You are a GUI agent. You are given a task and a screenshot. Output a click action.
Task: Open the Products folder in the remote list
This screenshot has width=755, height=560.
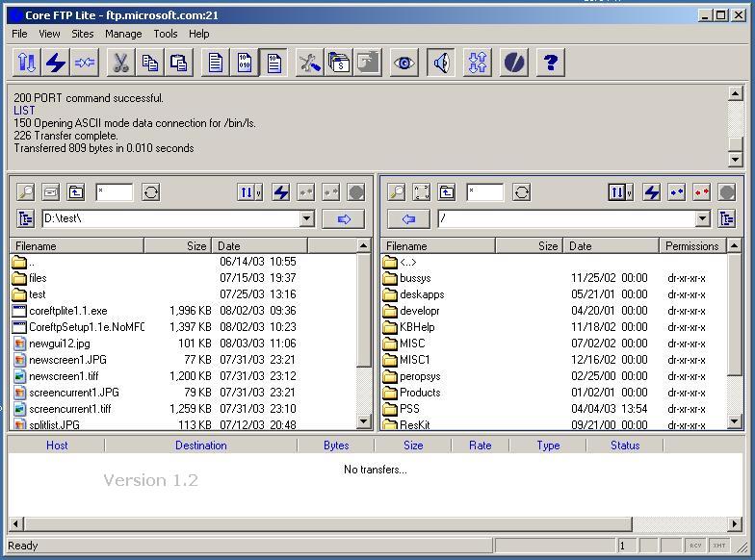[x=420, y=393]
